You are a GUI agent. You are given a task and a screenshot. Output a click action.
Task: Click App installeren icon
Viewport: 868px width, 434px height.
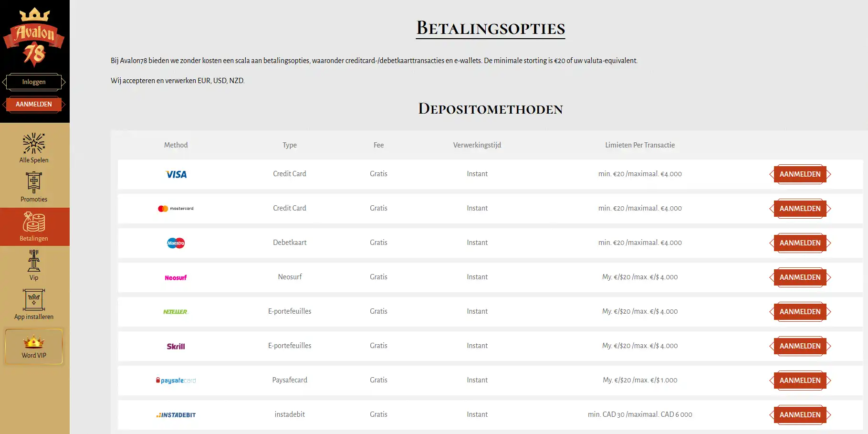point(34,300)
